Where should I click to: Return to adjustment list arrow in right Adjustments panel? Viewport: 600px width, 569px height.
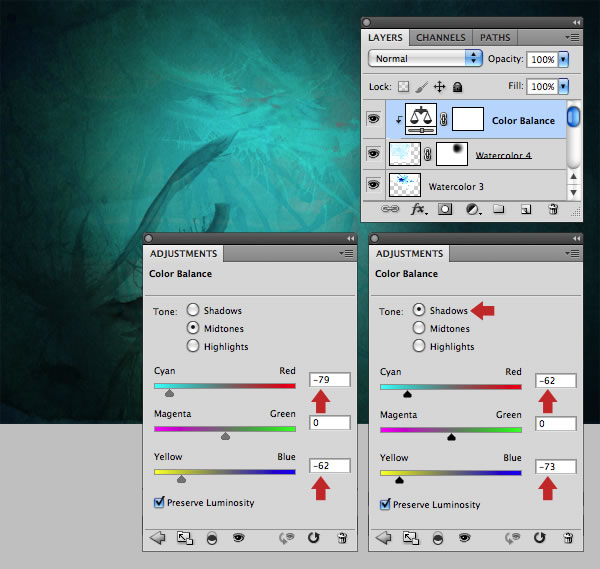[x=383, y=538]
